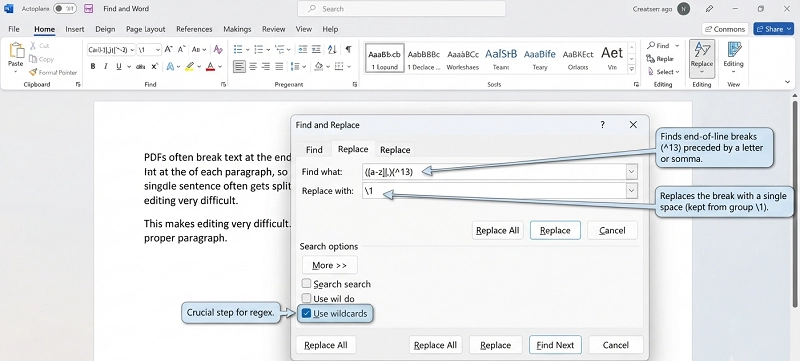Click the Copy icon in Clipboard group

point(33,59)
